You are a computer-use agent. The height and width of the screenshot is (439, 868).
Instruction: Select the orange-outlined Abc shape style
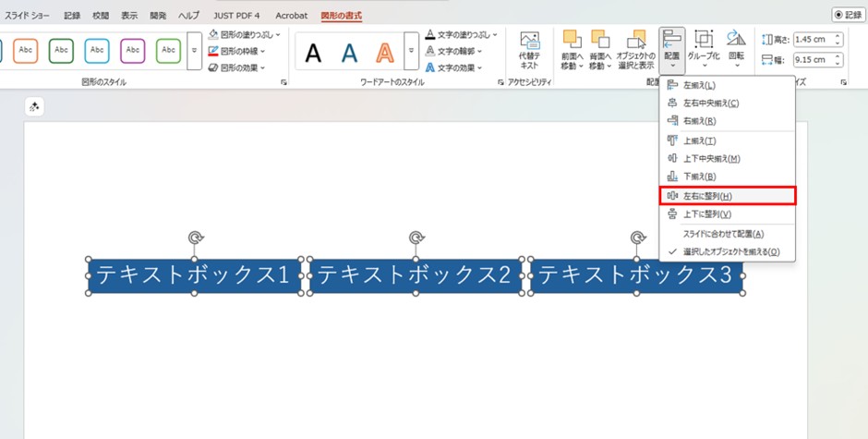[25, 51]
